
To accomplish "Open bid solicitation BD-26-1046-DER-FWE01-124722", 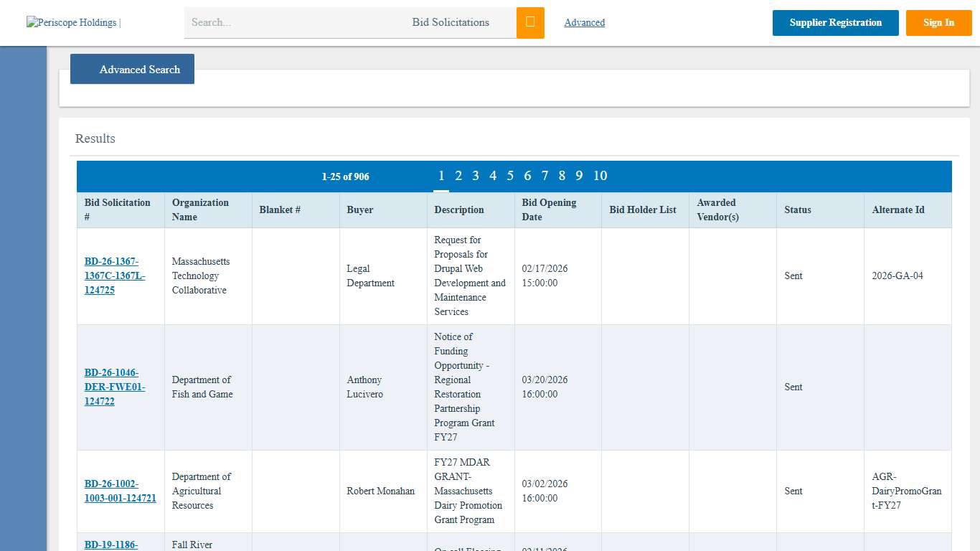I will [115, 387].
